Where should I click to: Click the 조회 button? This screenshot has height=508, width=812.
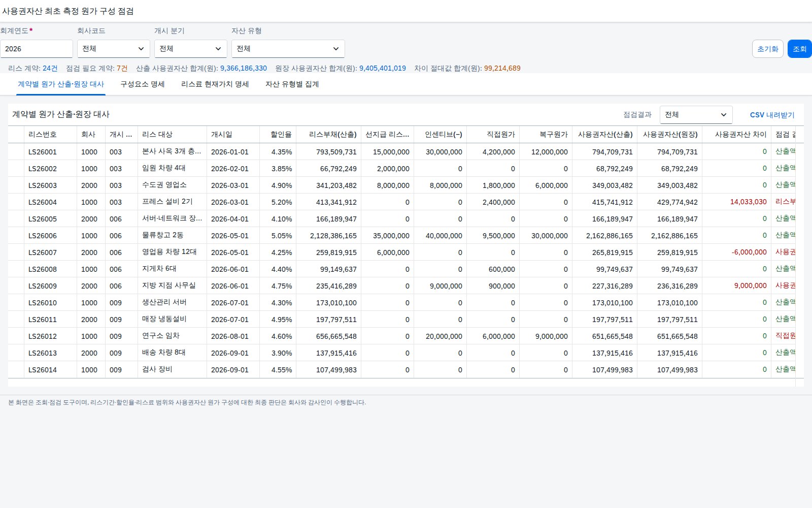coord(799,49)
